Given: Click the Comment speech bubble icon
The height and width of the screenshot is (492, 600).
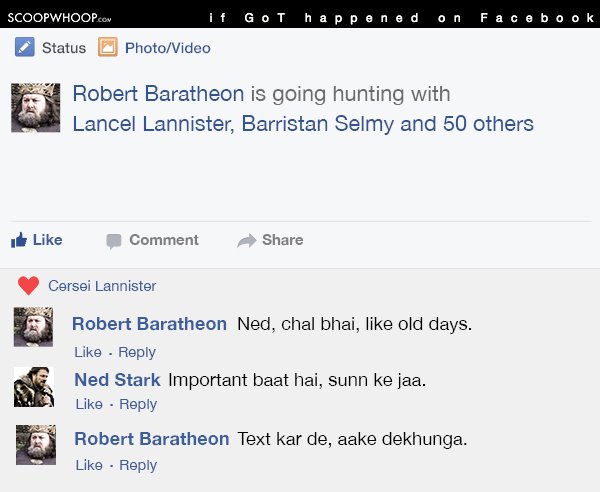Looking at the screenshot, I should pyautogui.click(x=114, y=241).
